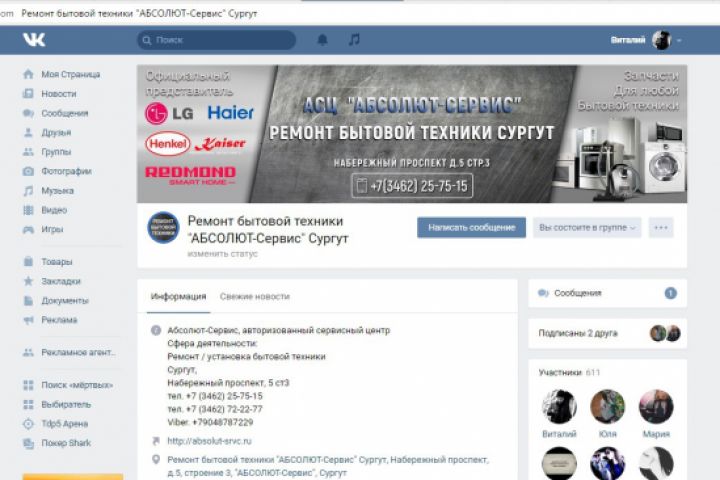
Task: Click the search magnifier icon
Action: pyautogui.click(x=147, y=40)
